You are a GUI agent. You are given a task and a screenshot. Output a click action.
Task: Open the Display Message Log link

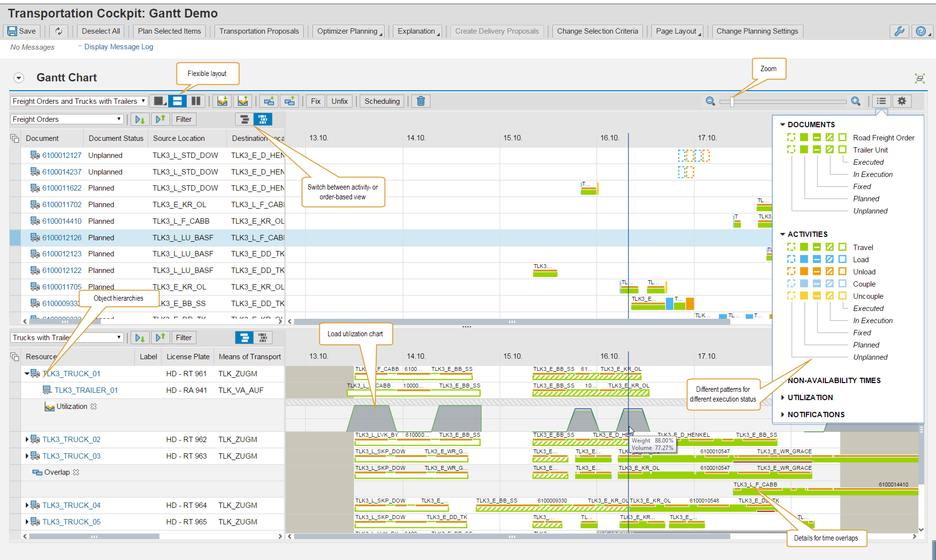(118, 47)
